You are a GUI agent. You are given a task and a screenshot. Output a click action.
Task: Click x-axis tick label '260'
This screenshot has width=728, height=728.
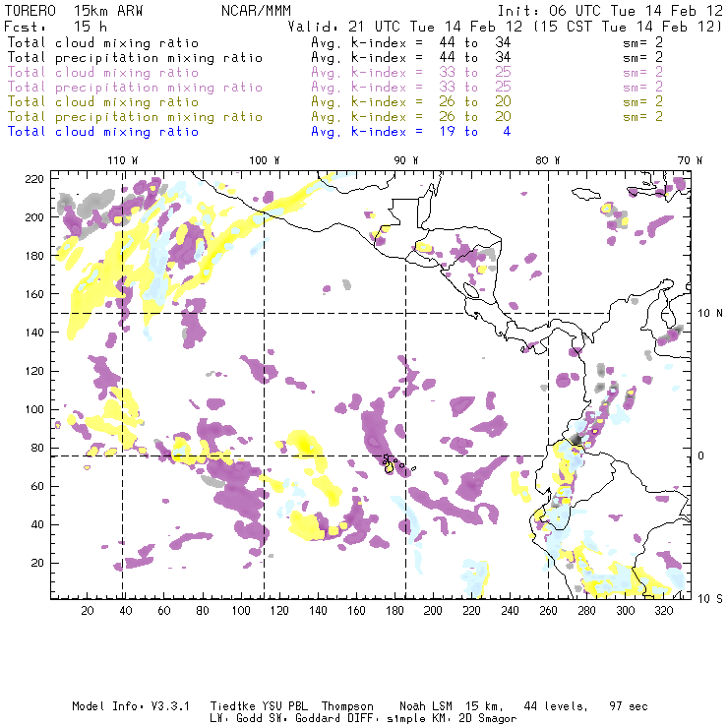548,611
